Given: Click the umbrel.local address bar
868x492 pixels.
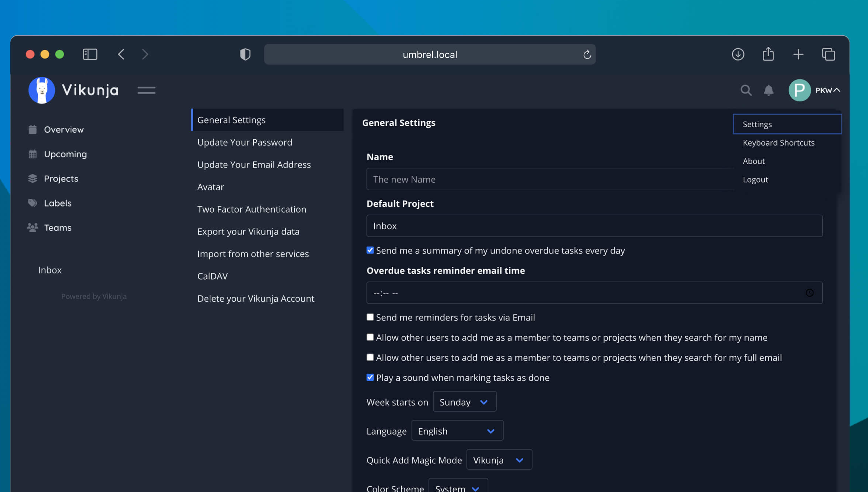Looking at the screenshot, I should click(430, 54).
